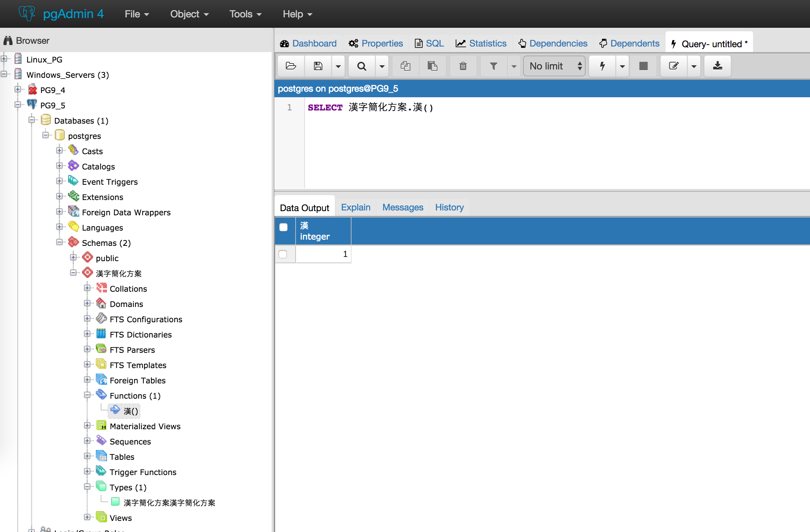This screenshot has height=532, width=810.
Task: Open the filter options dropdown arrow
Action: (514, 66)
